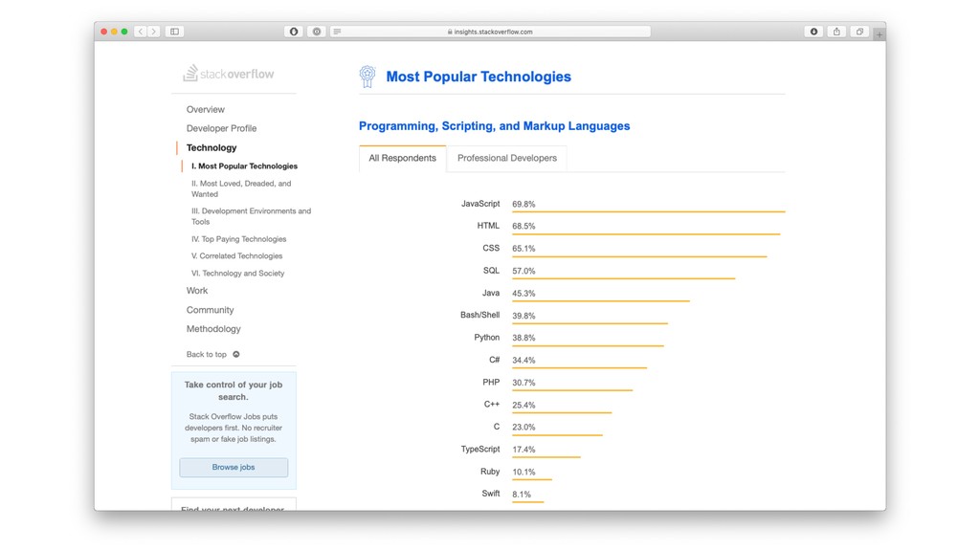Click the insights.stackoverflow.com address field
The height and width of the screenshot is (551, 980).
pos(490,32)
